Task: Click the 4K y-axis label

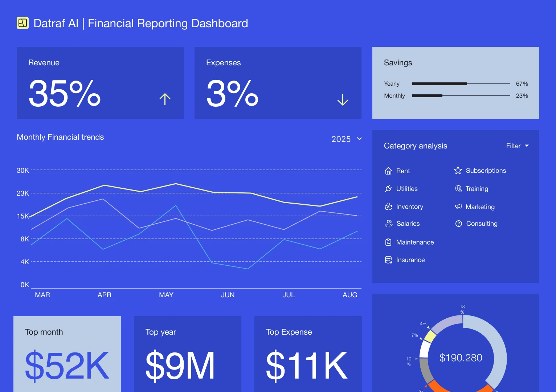Action: (25, 262)
